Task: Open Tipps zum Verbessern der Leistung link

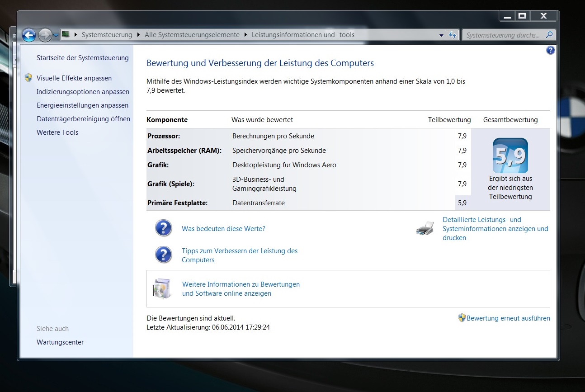Action: [x=240, y=255]
